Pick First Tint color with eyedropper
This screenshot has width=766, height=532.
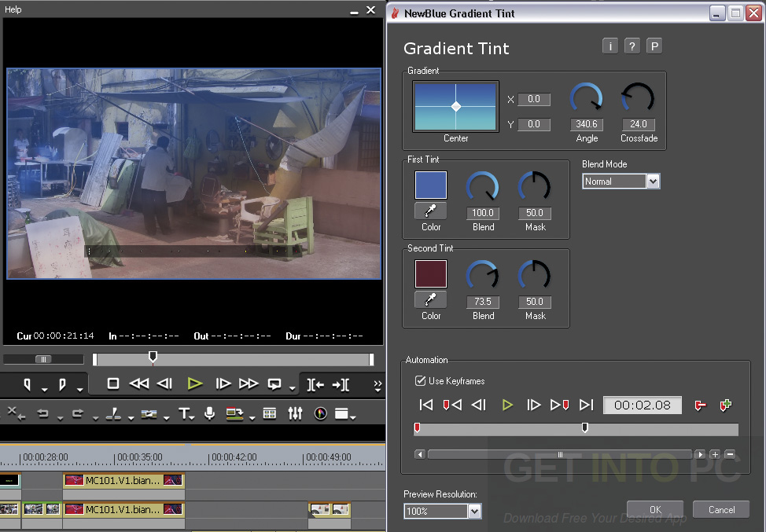430,211
